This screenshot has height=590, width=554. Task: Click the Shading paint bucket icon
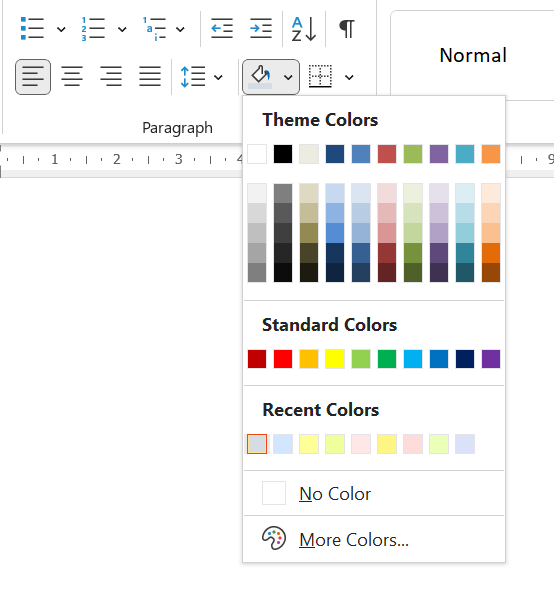pos(260,77)
